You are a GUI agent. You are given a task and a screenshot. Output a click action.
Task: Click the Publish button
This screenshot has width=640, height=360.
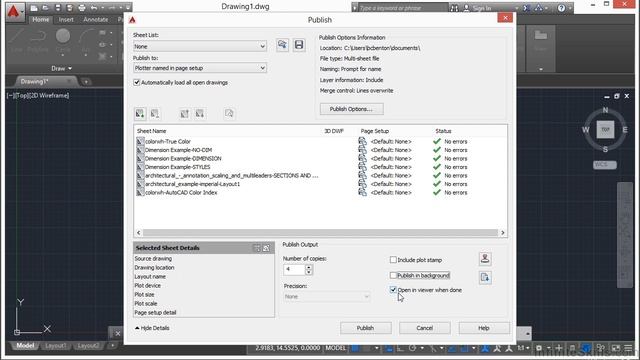tap(365, 328)
